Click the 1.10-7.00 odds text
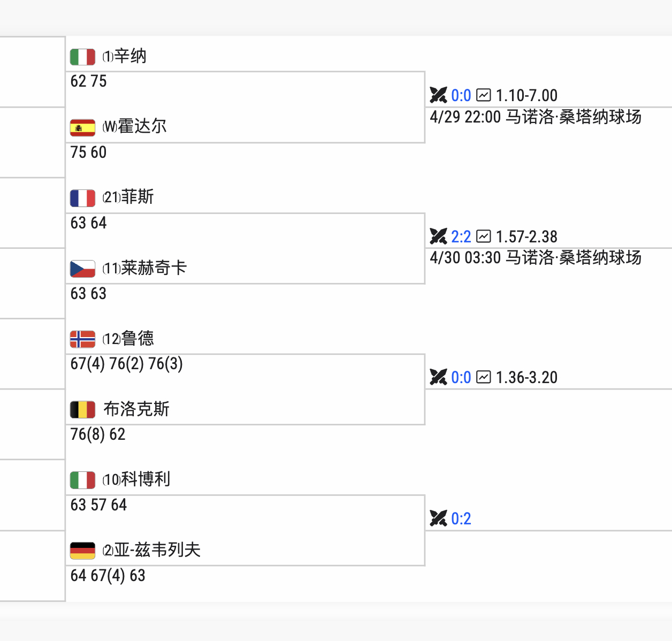This screenshot has width=672, height=641. point(526,96)
